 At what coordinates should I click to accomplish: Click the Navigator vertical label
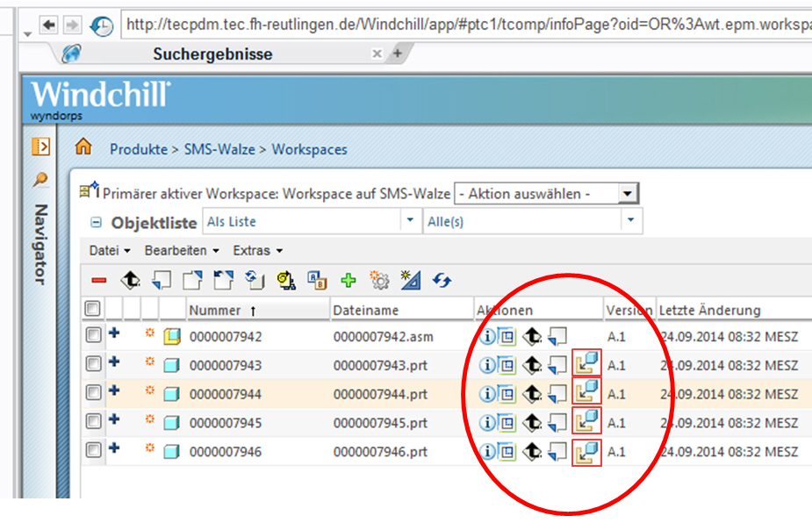[40, 245]
